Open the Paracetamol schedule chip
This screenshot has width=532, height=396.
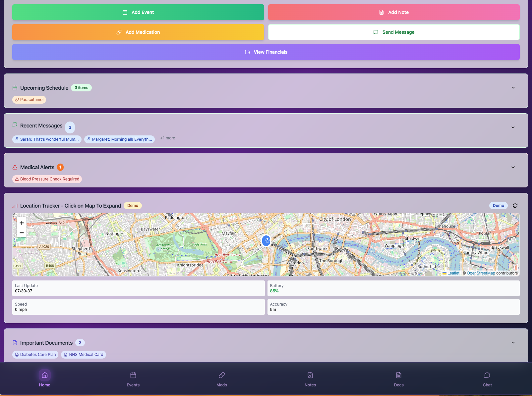click(29, 99)
